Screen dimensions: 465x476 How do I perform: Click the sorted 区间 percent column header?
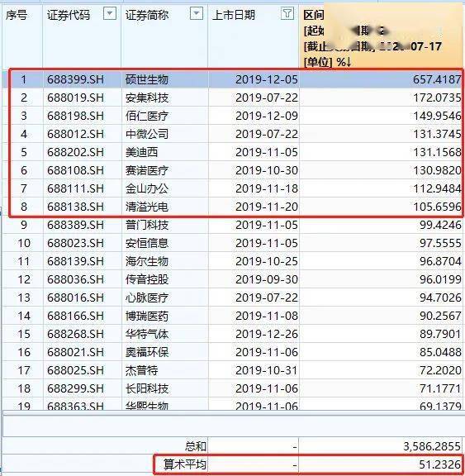coord(381,36)
